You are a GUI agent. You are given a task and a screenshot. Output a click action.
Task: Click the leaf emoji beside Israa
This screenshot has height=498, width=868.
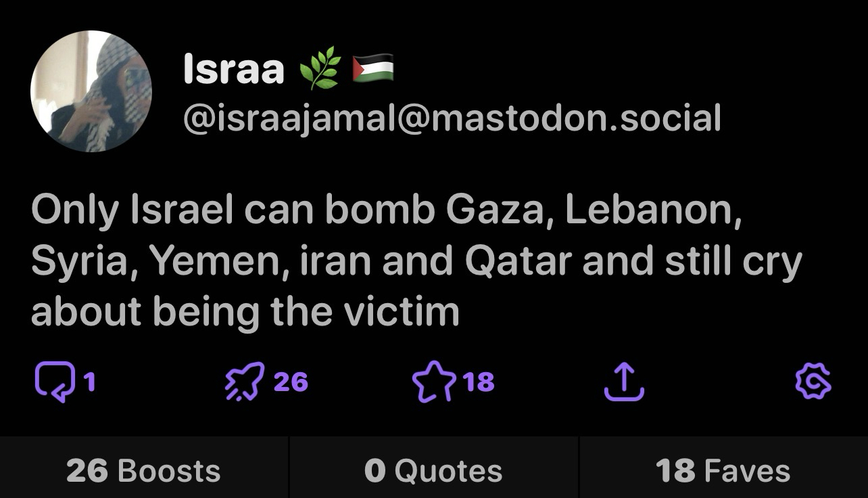tap(319, 71)
